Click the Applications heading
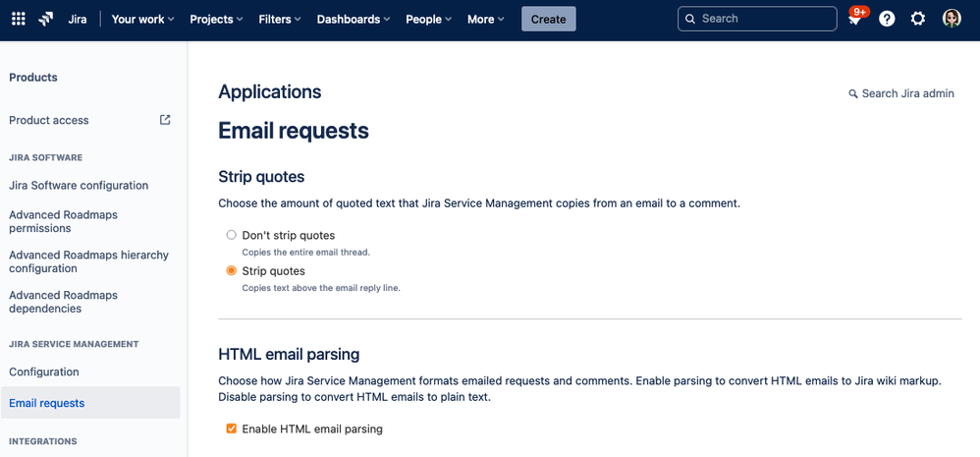The image size is (980, 457). pos(269,92)
